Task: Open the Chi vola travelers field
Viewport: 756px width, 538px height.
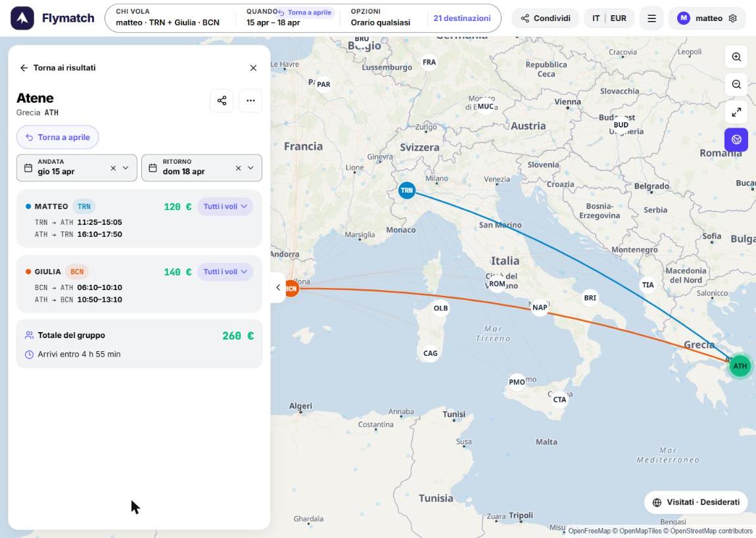Action: 168,18
